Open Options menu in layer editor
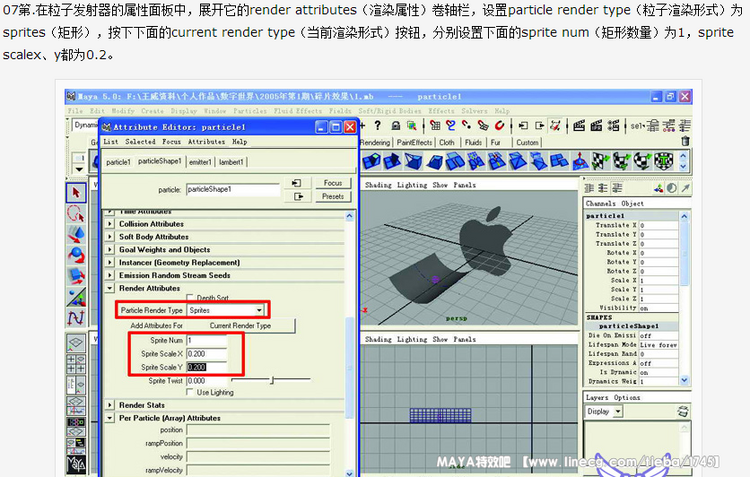Image resolution: width=750 pixels, height=477 pixels. pos(627,398)
